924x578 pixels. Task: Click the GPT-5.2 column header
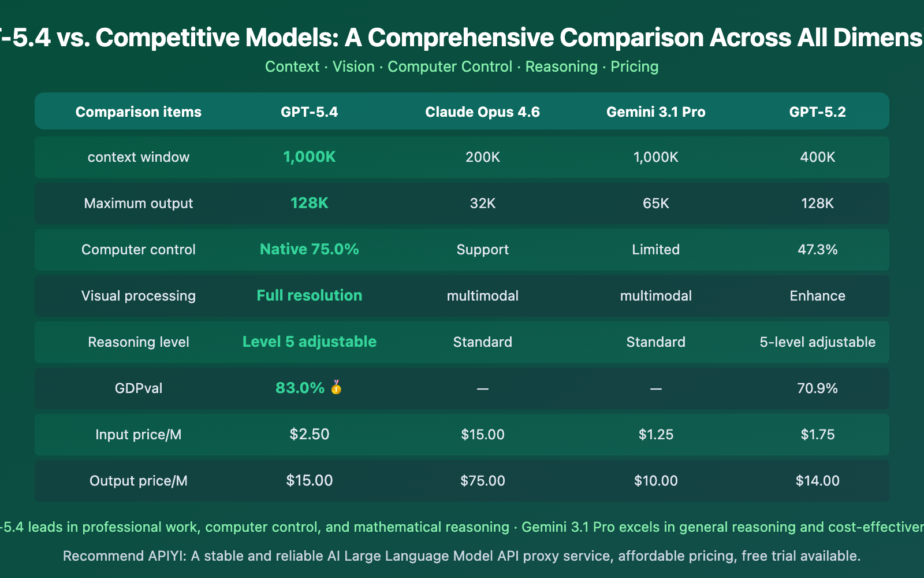(x=817, y=112)
